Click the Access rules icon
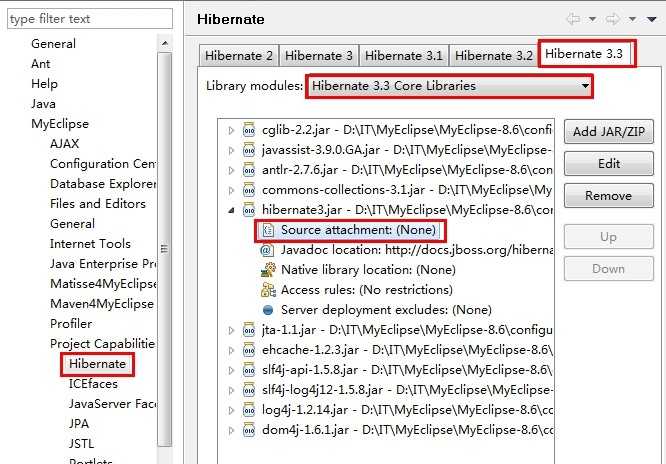Image resolution: width=666 pixels, height=464 pixels. click(x=268, y=290)
